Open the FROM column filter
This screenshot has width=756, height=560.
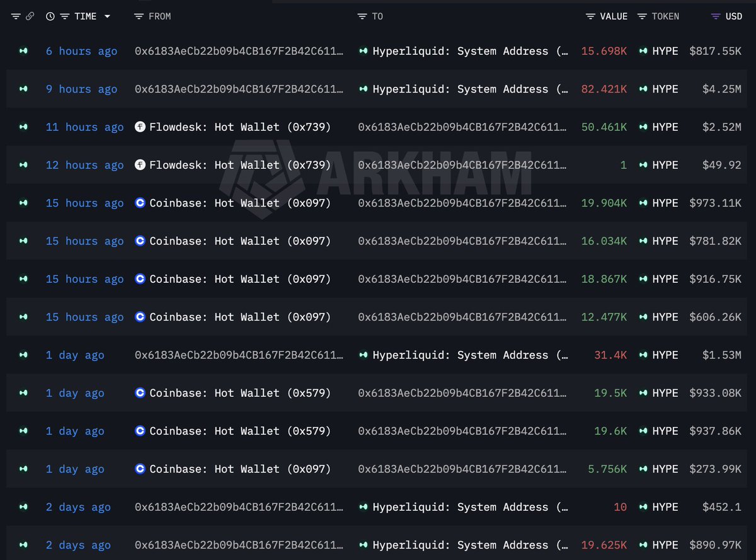[139, 16]
